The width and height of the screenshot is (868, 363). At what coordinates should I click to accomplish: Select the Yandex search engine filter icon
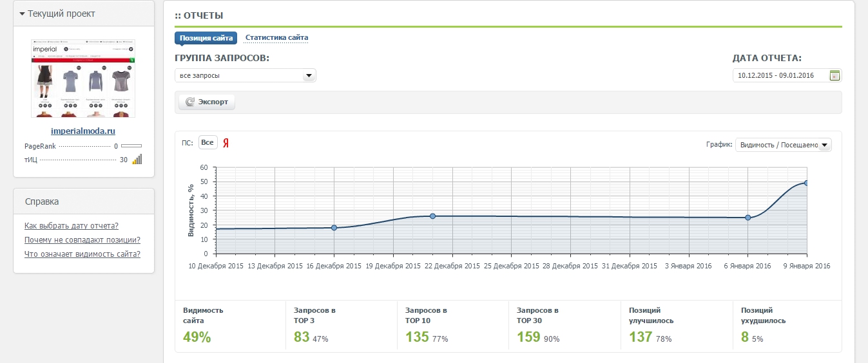pos(226,143)
